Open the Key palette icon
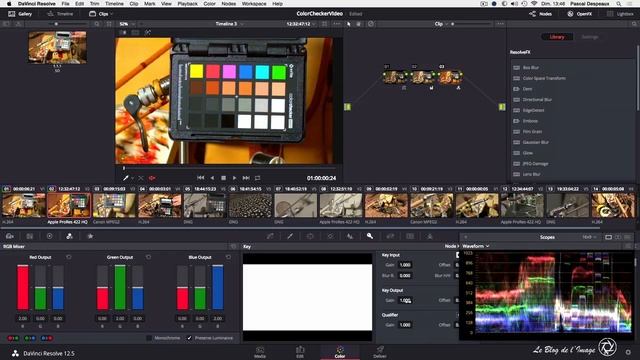The height and width of the screenshot is (360, 640). 370,236
